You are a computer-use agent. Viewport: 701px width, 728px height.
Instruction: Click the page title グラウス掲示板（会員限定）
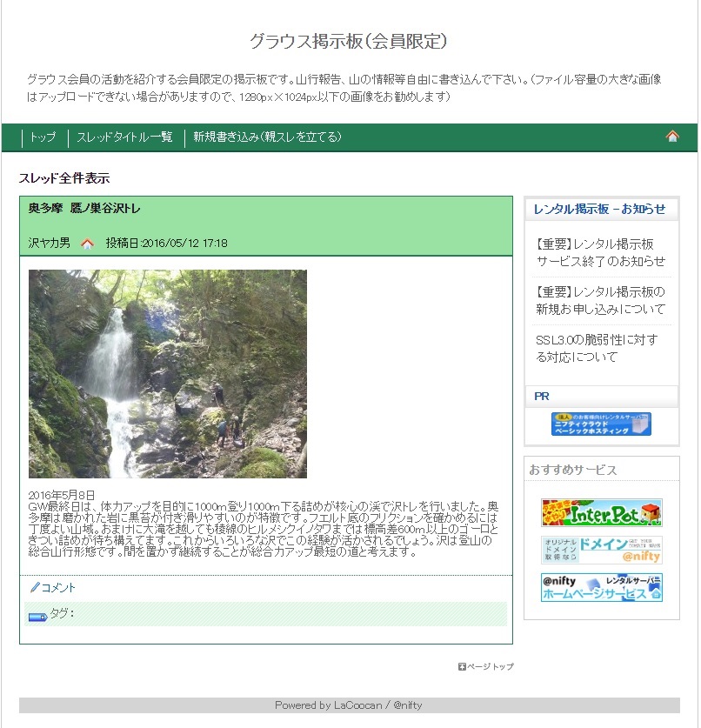[349, 41]
